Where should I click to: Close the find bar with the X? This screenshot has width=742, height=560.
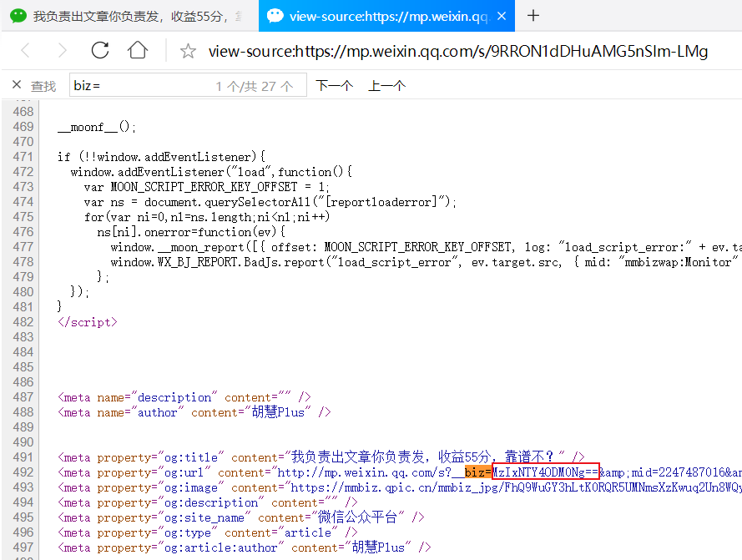point(17,85)
